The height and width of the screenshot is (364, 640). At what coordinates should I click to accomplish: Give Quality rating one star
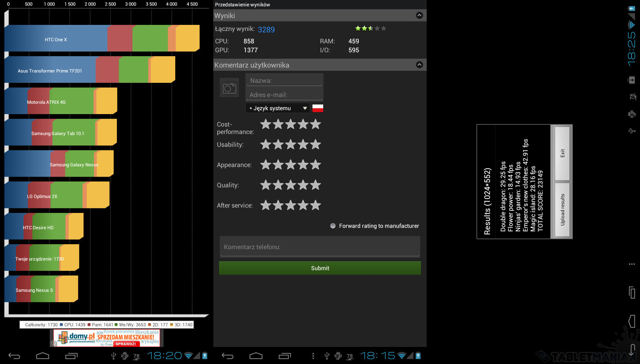266,185
